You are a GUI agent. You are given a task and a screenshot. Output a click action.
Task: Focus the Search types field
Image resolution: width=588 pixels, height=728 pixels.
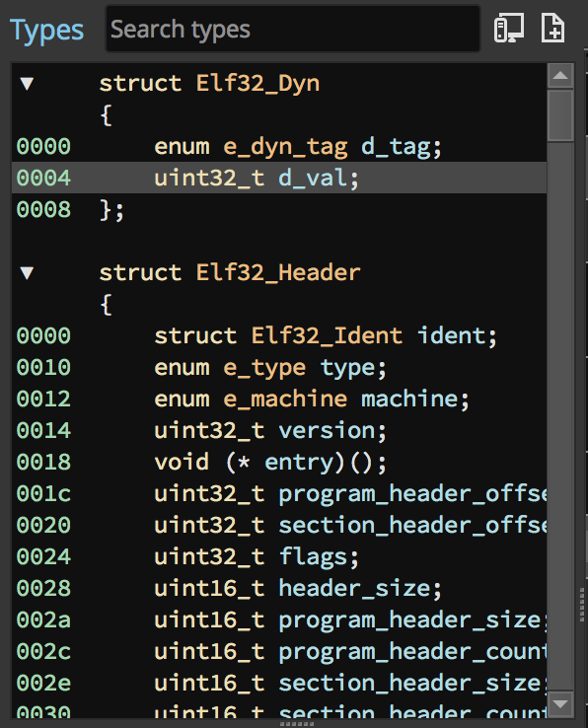[x=293, y=29]
